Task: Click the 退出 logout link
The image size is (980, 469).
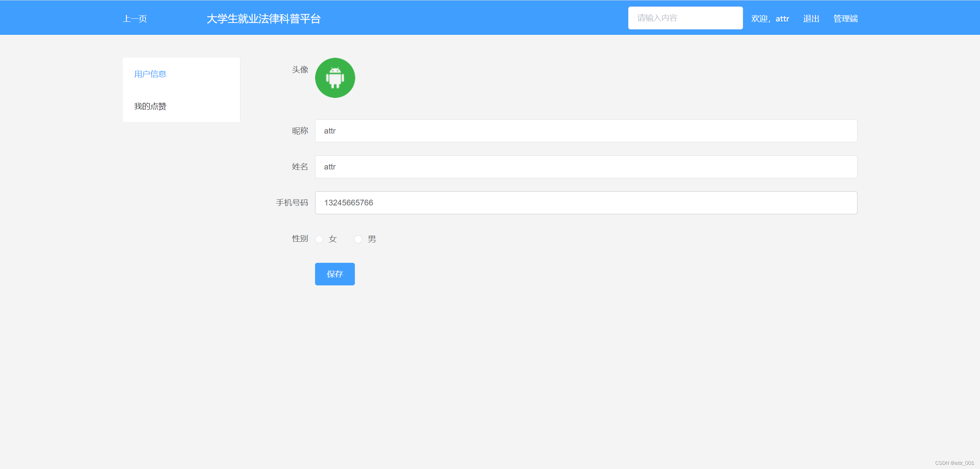Action: (x=811, y=19)
